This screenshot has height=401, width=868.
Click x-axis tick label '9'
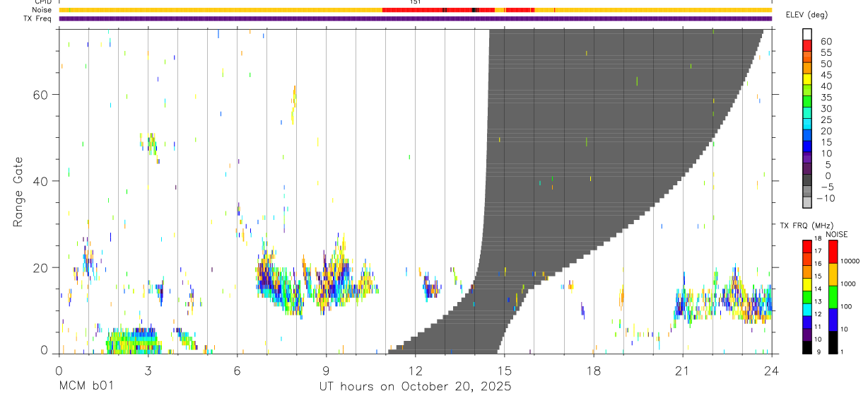point(326,370)
